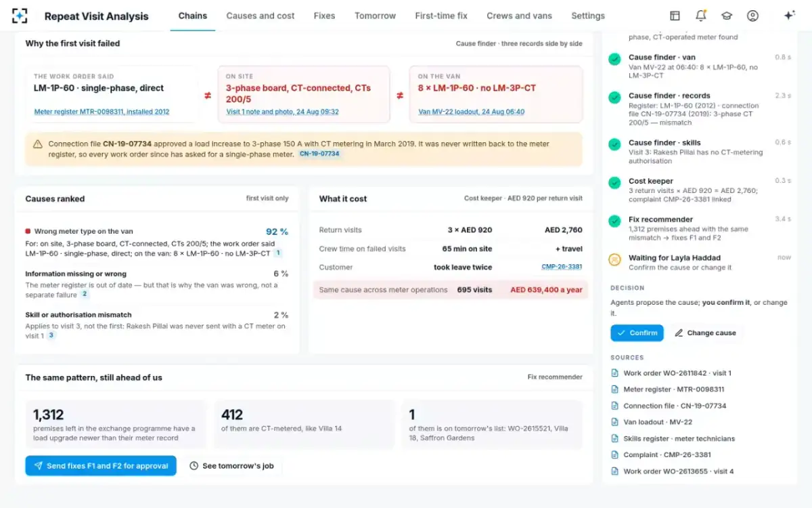This screenshot has height=508, width=812.
Task: Click the Change cause button
Action: pyautogui.click(x=705, y=333)
